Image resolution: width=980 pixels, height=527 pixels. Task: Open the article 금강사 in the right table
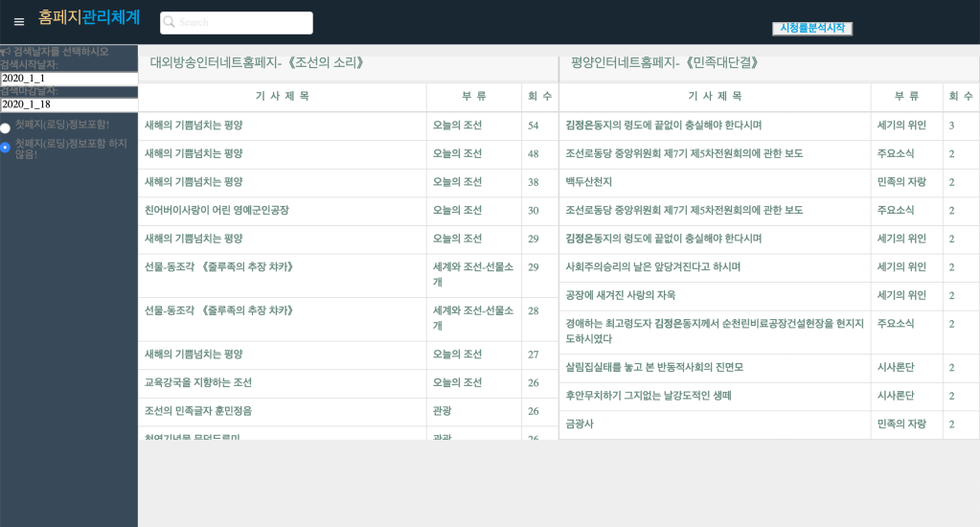579,424
